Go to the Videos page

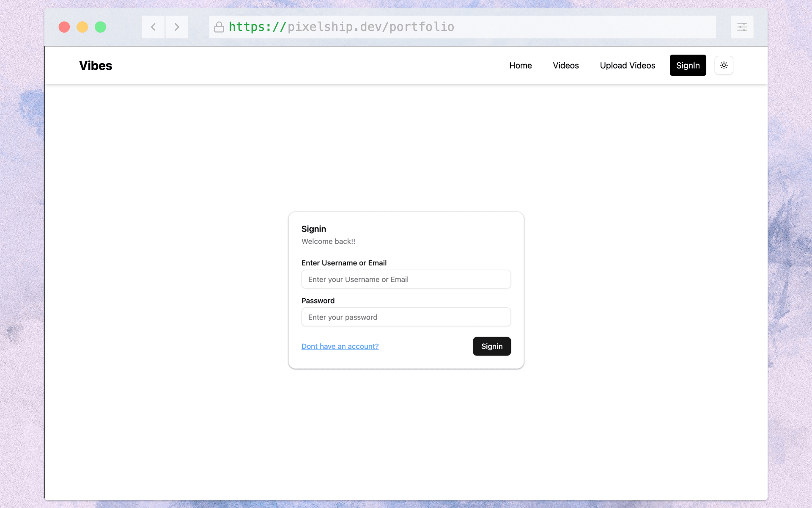click(x=565, y=65)
